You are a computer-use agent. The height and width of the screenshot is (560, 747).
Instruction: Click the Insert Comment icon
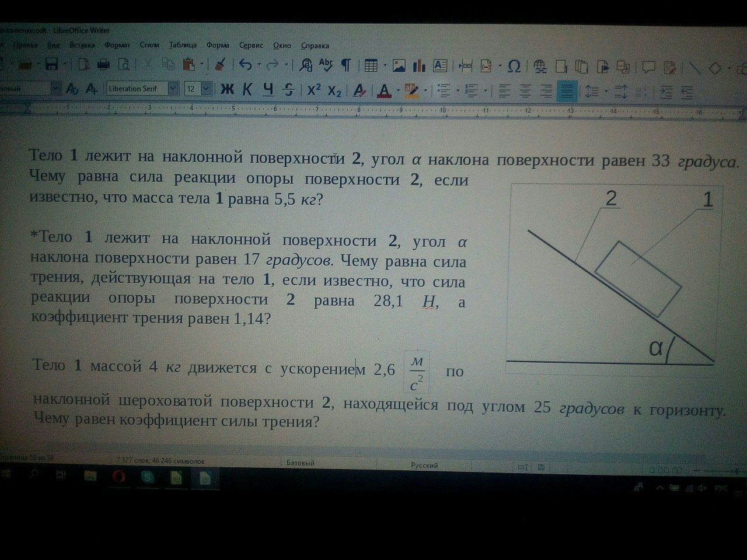648,68
